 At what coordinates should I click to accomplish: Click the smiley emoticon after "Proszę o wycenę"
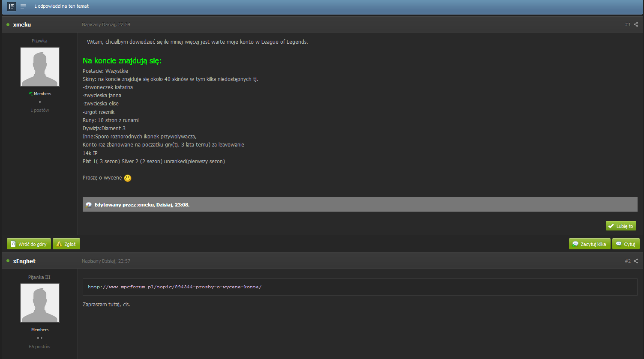pyautogui.click(x=128, y=178)
